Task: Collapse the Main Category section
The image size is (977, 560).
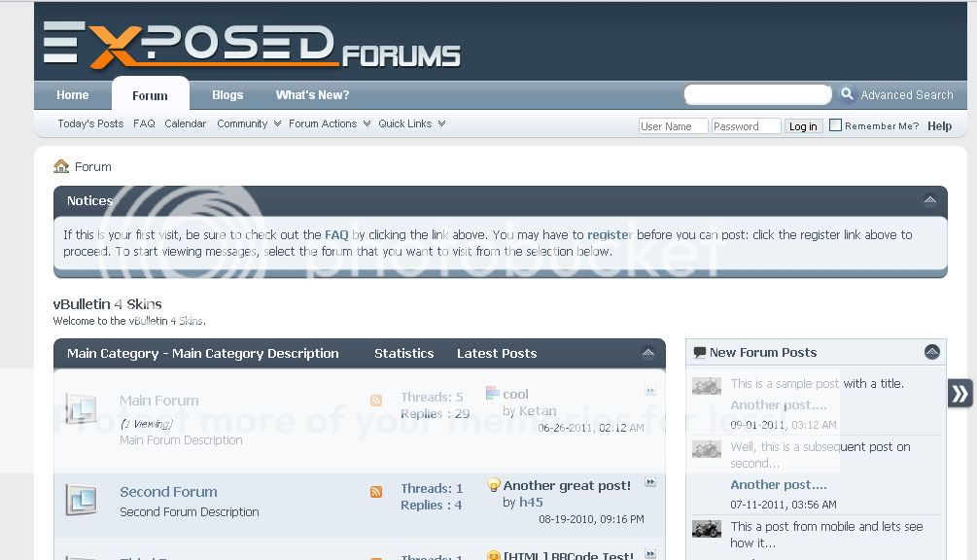Action: 648,353
